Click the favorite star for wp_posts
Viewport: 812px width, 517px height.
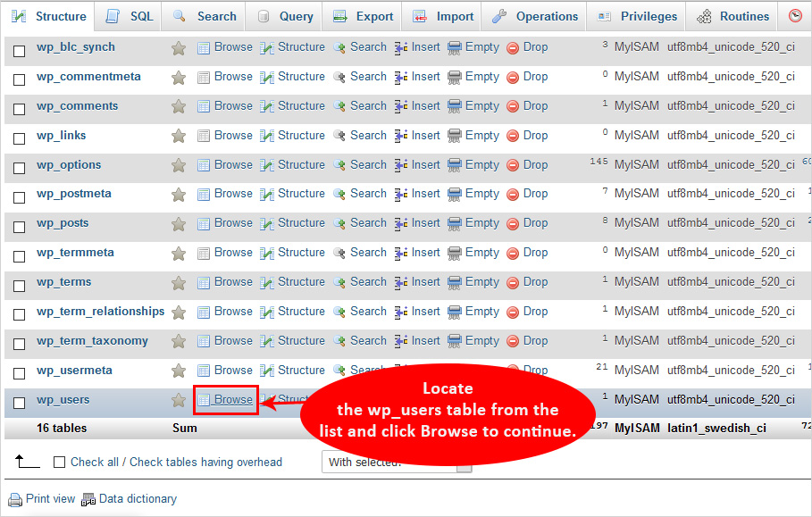[x=179, y=223]
